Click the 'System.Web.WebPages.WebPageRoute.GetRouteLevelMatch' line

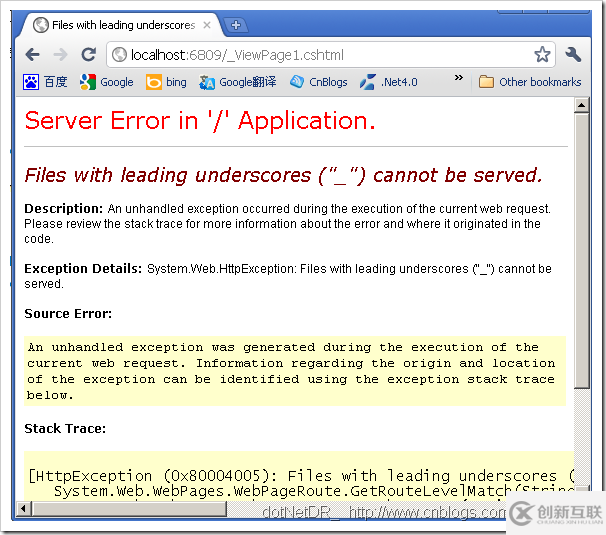point(314,491)
